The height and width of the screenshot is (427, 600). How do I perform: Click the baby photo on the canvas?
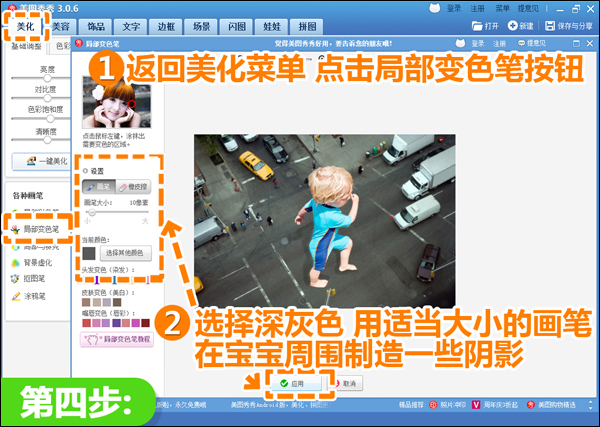pyautogui.click(x=324, y=221)
